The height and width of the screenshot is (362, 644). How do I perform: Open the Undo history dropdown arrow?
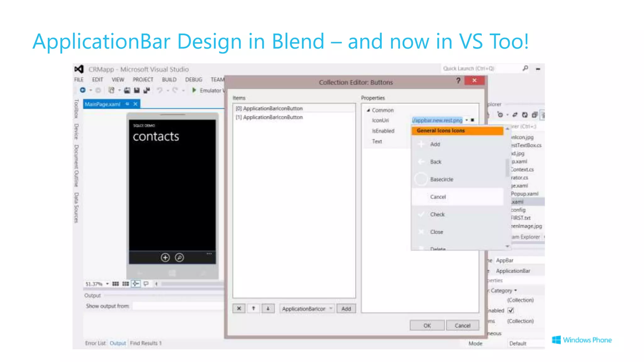[x=168, y=90]
